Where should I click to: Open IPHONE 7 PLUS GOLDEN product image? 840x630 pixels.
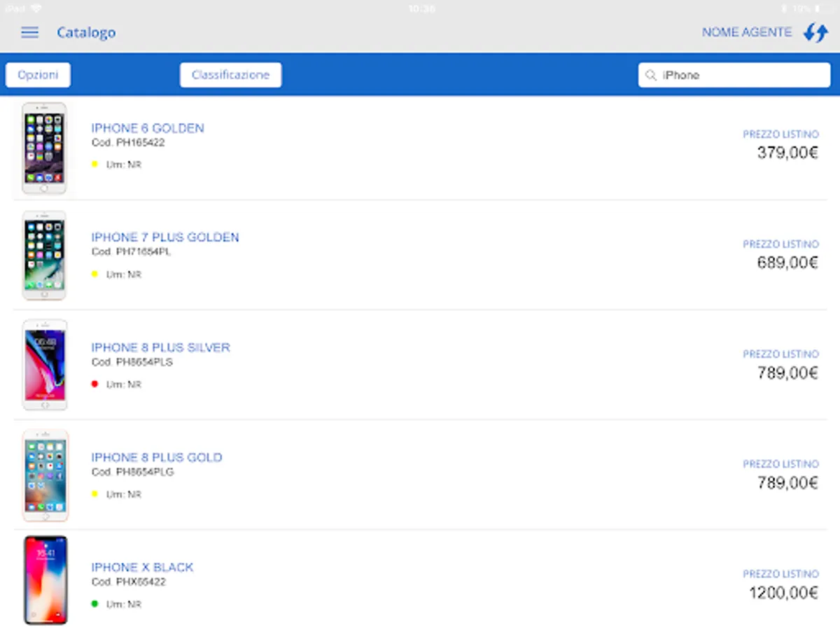coord(44,256)
